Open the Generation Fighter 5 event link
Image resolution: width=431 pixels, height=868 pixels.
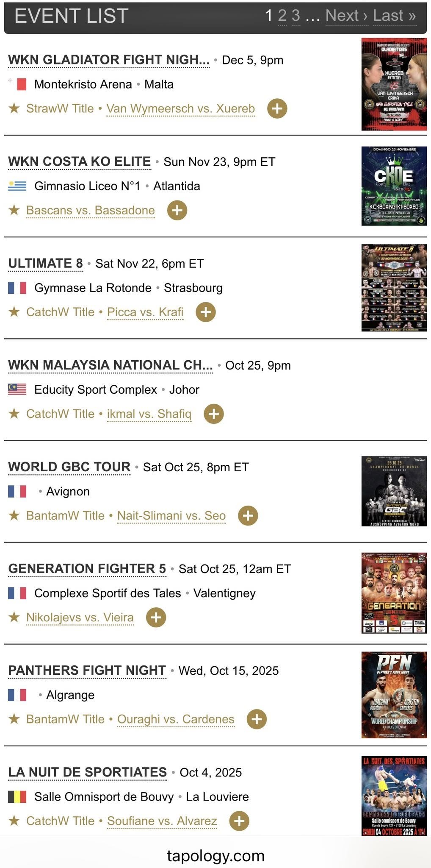(87, 568)
